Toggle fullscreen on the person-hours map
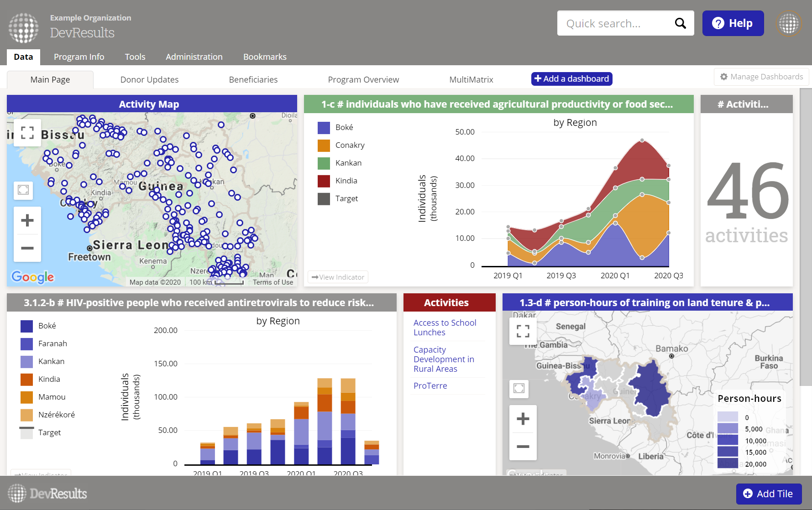The height and width of the screenshot is (510, 812). coord(523,331)
